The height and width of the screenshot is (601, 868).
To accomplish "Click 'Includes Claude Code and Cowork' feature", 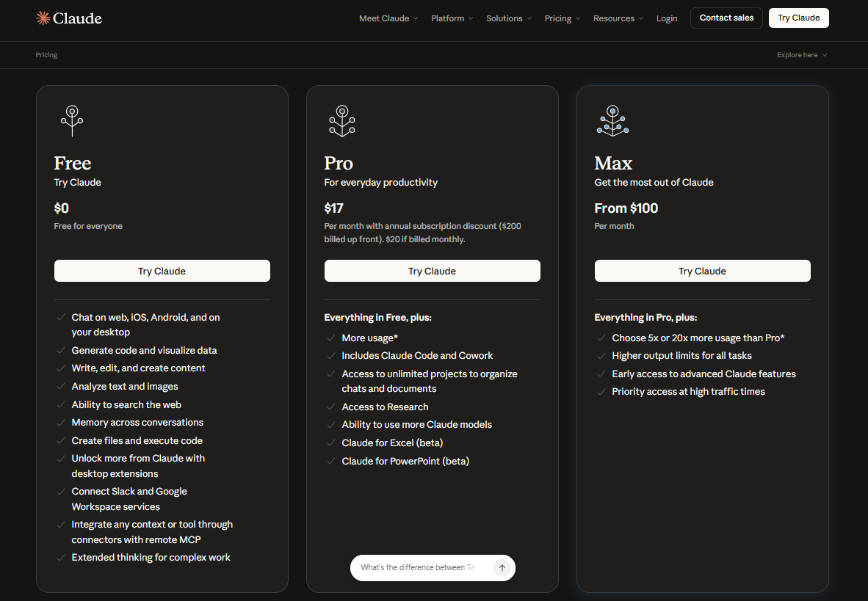I will pyautogui.click(x=417, y=355).
